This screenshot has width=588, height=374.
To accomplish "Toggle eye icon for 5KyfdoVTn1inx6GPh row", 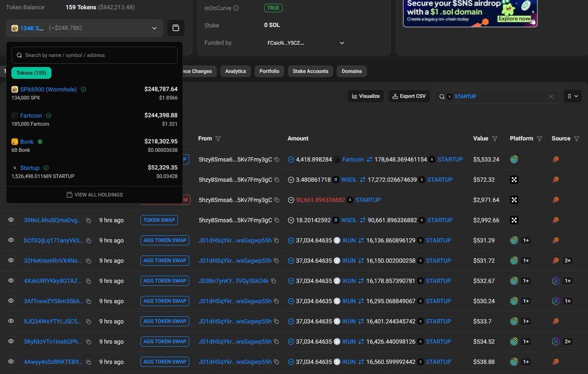I will [11, 341].
